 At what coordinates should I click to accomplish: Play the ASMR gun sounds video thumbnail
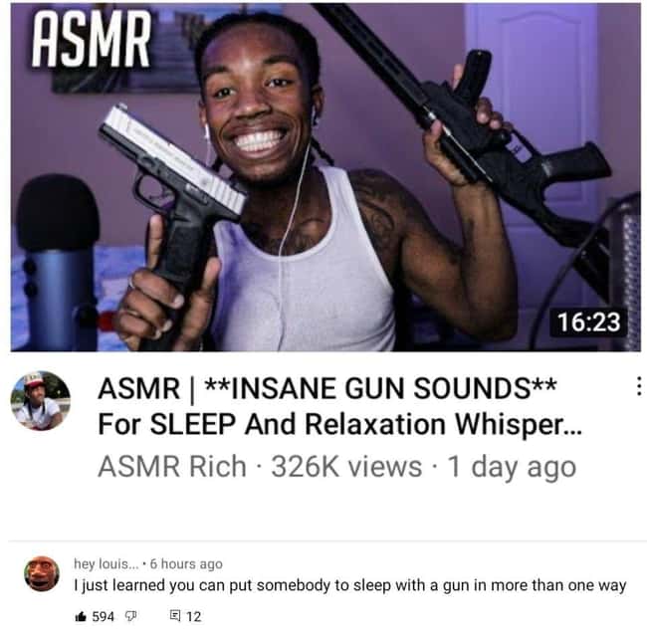pos(325,177)
